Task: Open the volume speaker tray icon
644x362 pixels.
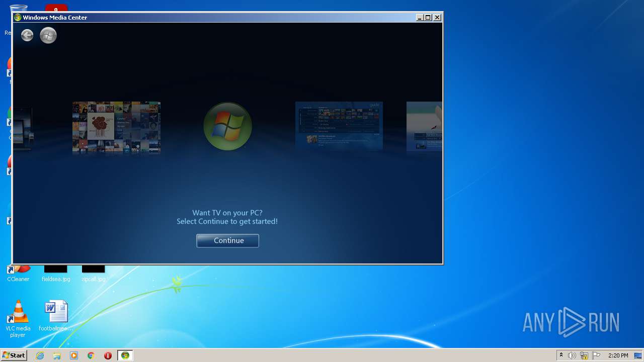Action: (572, 355)
